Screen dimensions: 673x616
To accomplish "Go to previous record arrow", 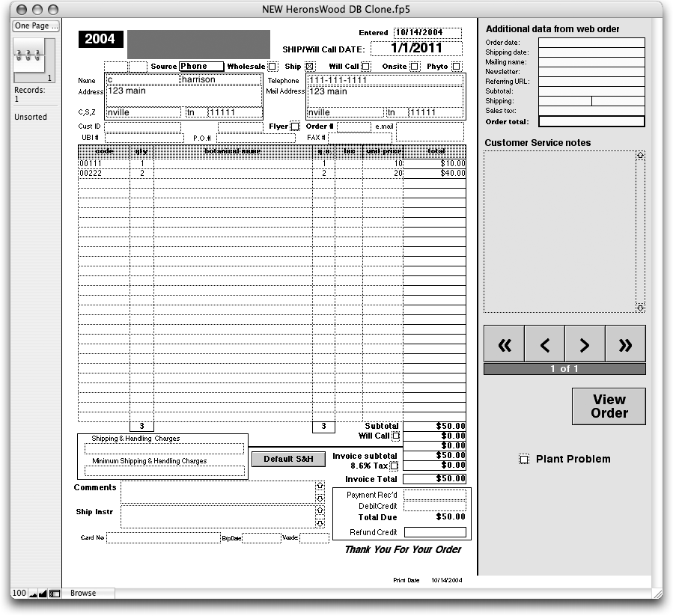I will click(545, 344).
